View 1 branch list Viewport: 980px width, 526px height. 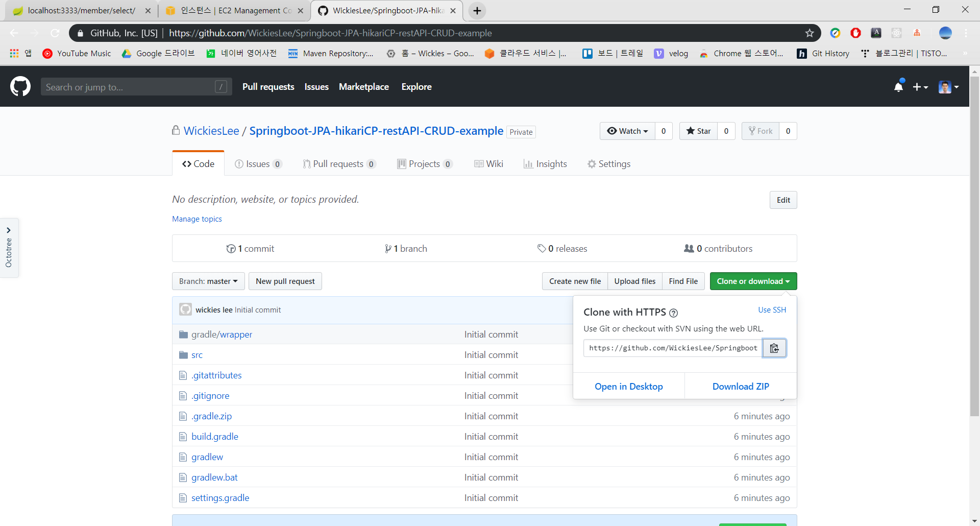pos(406,249)
